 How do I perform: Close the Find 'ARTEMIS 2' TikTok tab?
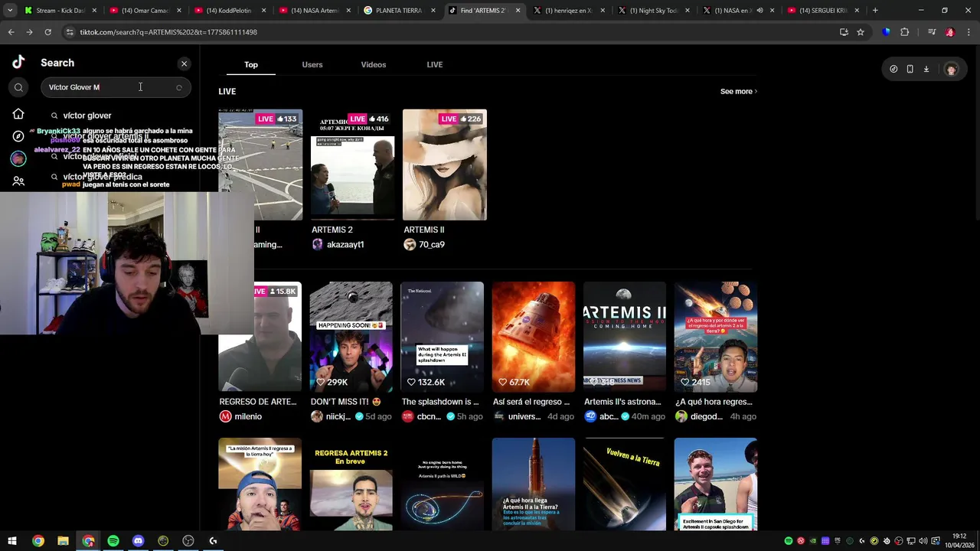[x=518, y=11]
